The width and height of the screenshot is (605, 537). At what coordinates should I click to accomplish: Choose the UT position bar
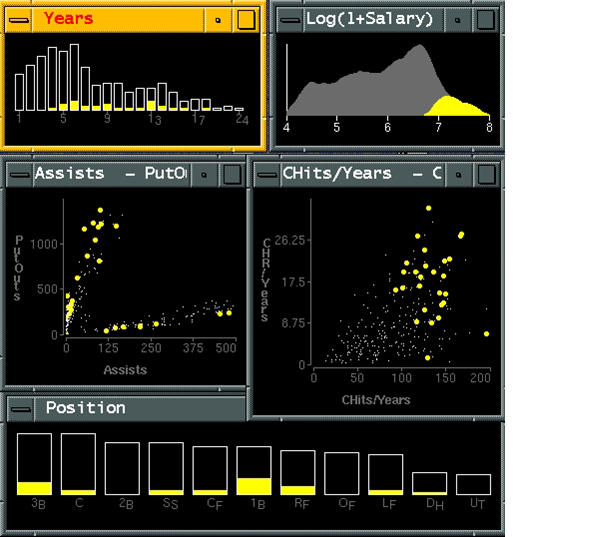(x=474, y=485)
